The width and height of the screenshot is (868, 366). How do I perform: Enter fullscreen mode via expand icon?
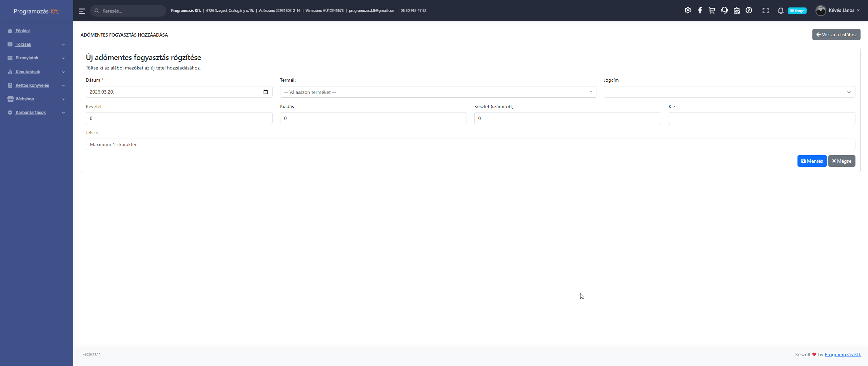766,11
